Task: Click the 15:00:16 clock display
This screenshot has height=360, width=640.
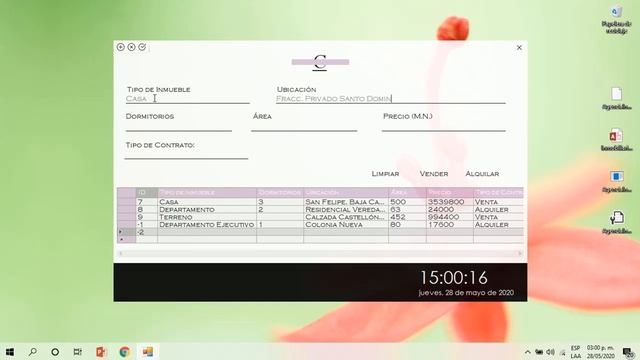Action: coord(453,278)
